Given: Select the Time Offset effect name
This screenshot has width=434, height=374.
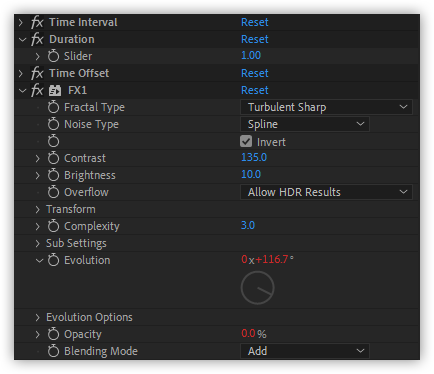Looking at the screenshot, I should pos(79,73).
